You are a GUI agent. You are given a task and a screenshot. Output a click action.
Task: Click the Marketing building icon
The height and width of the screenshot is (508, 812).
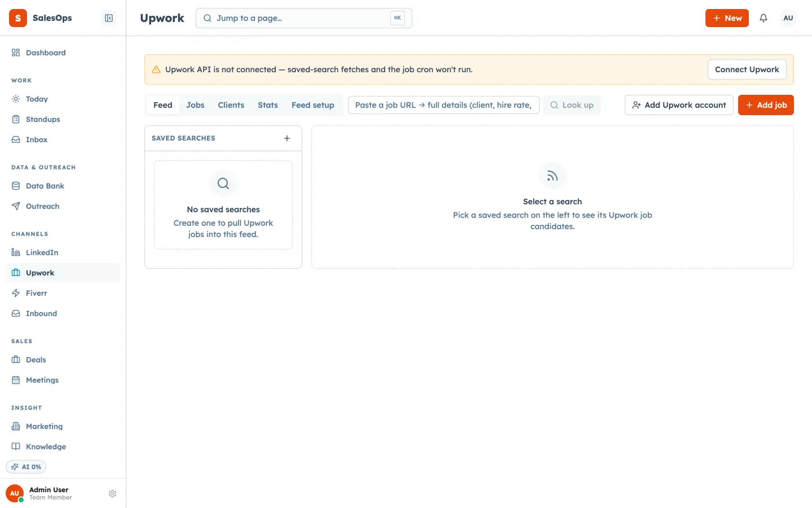click(x=16, y=426)
